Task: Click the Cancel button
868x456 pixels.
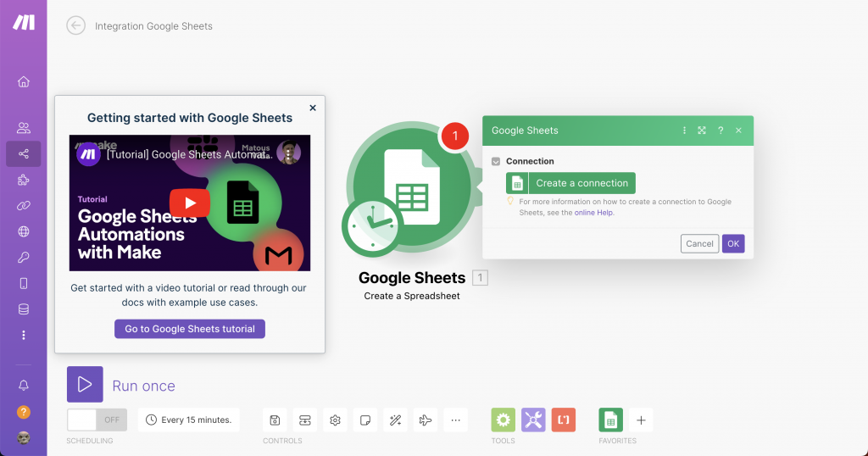Action: [699, 243]
